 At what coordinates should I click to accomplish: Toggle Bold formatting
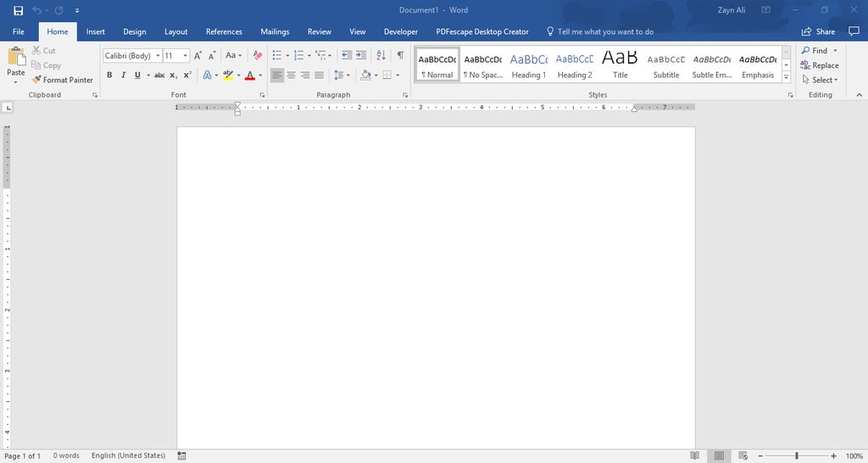point(109,75)
